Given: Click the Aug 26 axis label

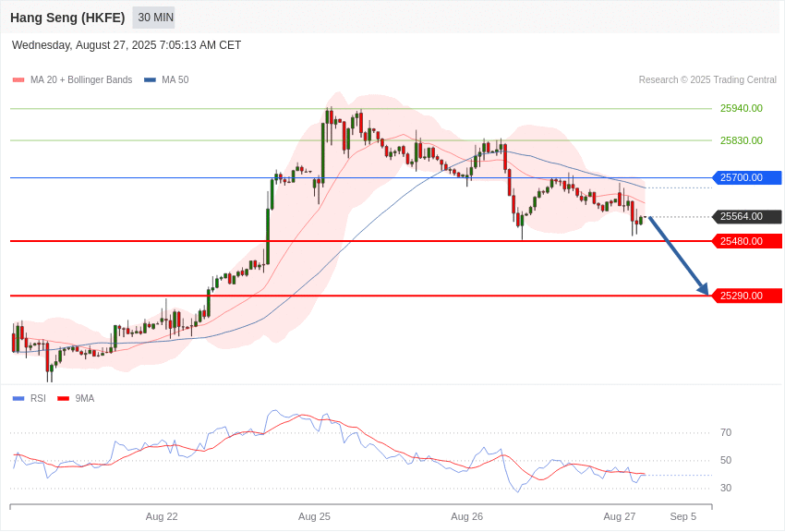Looking at the screenshot, I should [x=467, y=516].
